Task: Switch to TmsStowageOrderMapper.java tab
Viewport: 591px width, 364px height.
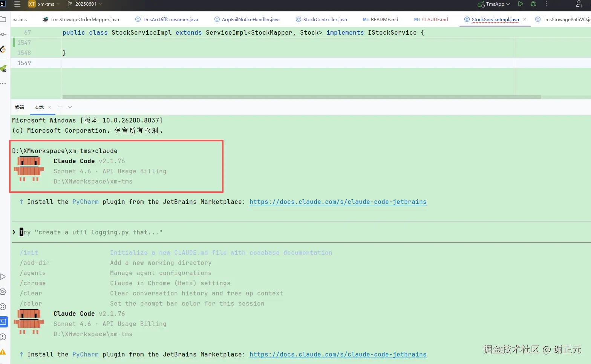Action: click(x=81, y=19)
